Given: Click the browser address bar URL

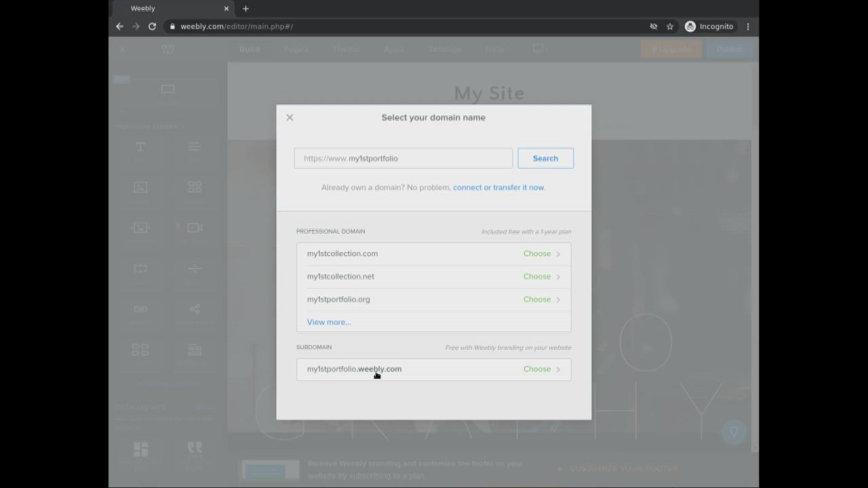Looking at the screenshot, I should coord(237,26).
